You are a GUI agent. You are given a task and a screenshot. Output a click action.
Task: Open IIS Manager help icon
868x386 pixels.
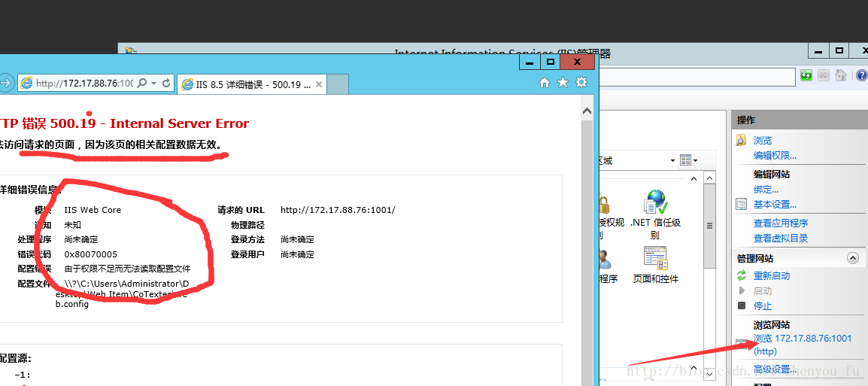[x=861, y=74]
